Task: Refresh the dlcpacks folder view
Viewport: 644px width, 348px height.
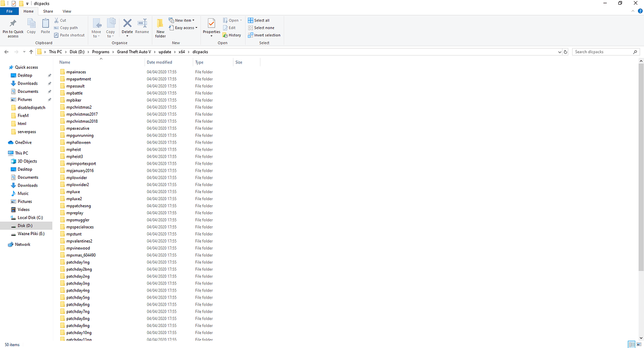Action: pos(566,52)
